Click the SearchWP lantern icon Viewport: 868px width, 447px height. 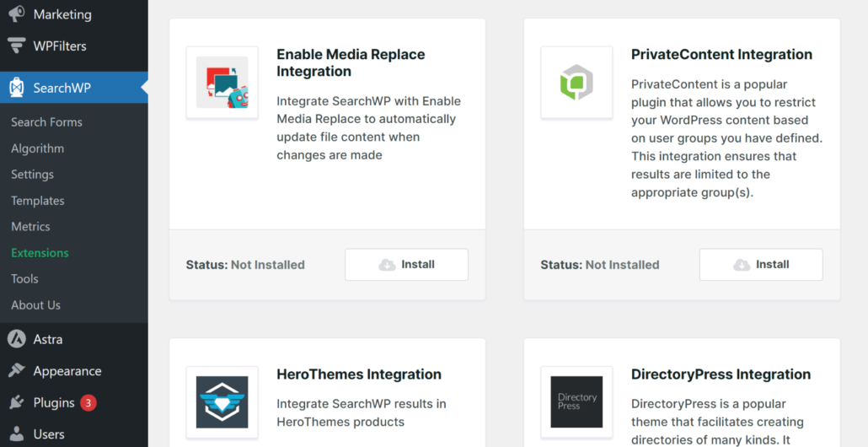point(17,88)
